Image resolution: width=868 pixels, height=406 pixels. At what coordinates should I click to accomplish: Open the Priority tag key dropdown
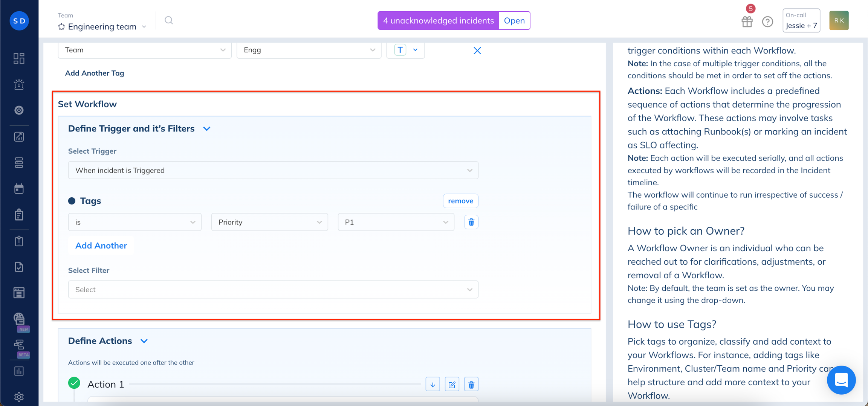(x=269, y=222)
